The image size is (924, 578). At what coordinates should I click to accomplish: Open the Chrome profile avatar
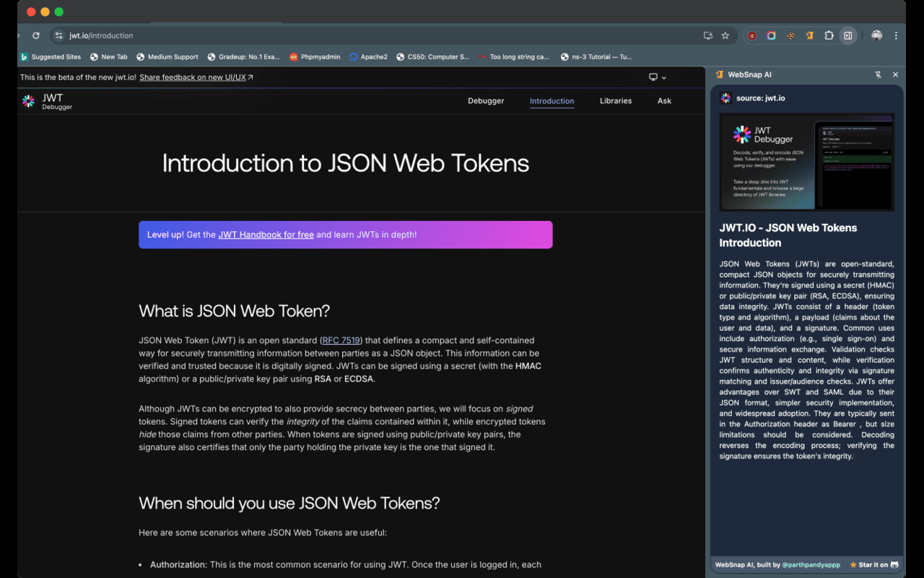(876, 35)
